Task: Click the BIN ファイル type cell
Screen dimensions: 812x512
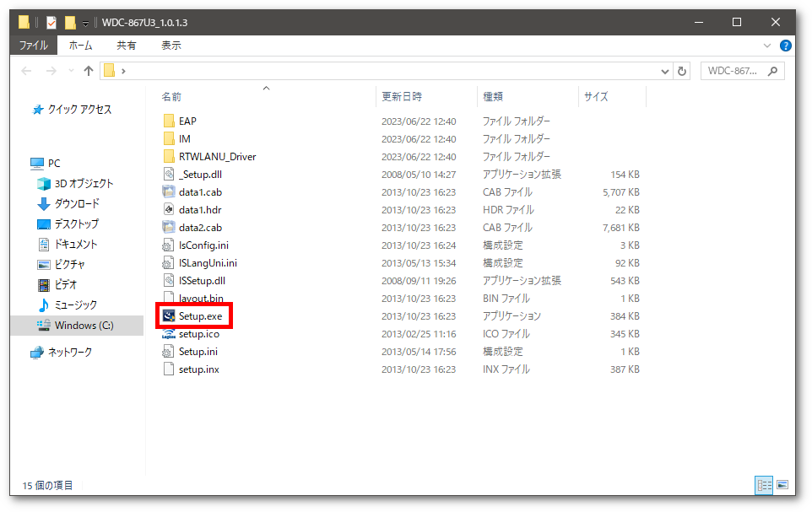Action: 506,299
